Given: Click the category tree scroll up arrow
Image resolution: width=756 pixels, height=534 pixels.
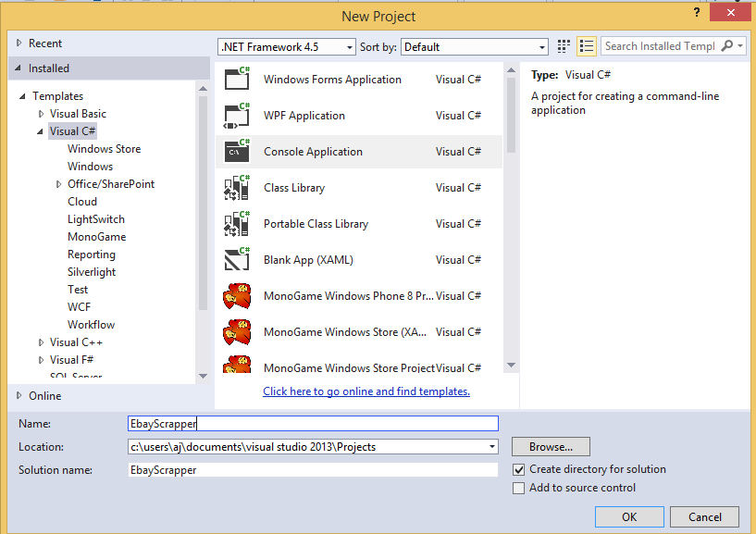Looking at the screenshot, I should tap(203, 88).
